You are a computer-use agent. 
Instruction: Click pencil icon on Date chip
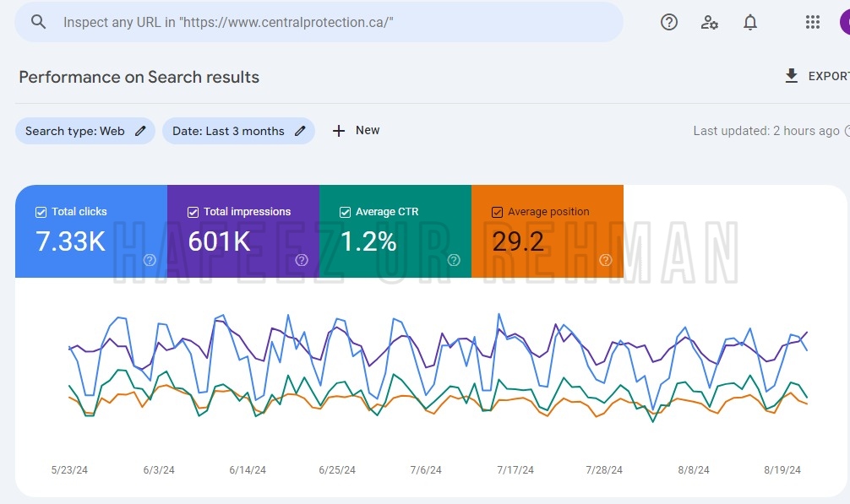click(300, 131)
